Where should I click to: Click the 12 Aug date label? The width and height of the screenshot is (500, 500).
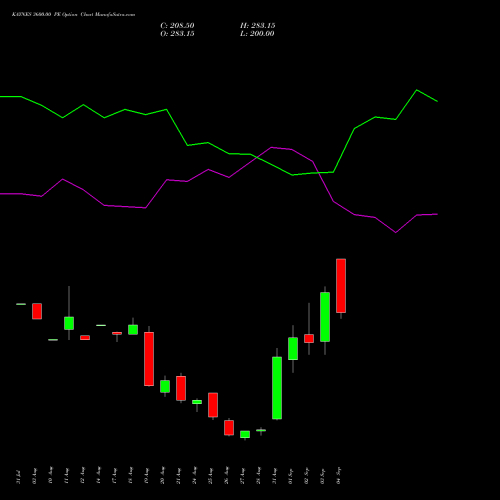click(83, 476)
